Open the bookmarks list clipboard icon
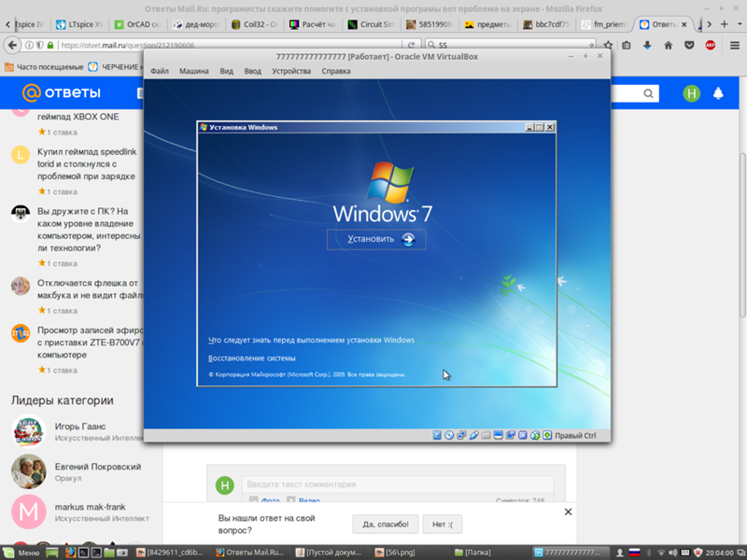This screenshot has height=560, width=747. (x=627, y=45)
